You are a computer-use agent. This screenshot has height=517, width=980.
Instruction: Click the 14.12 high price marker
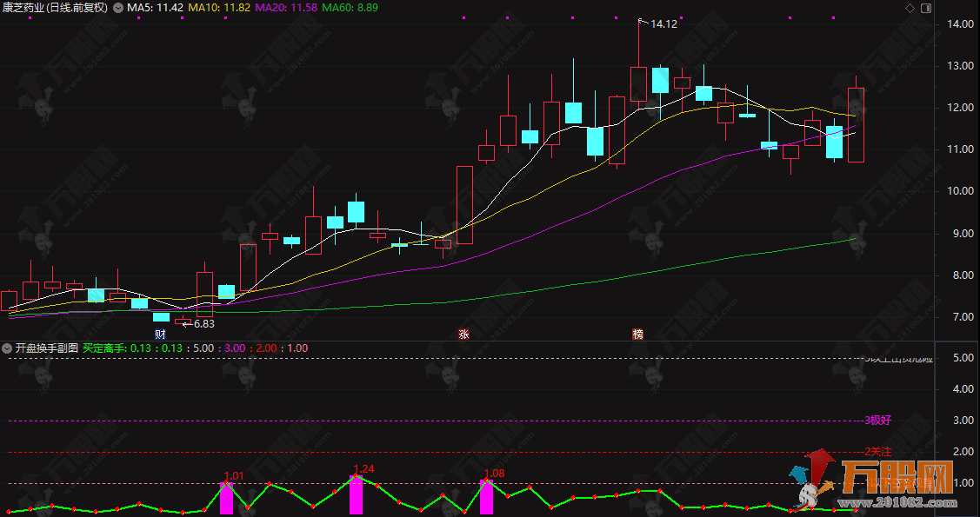[x=663, y=24]
